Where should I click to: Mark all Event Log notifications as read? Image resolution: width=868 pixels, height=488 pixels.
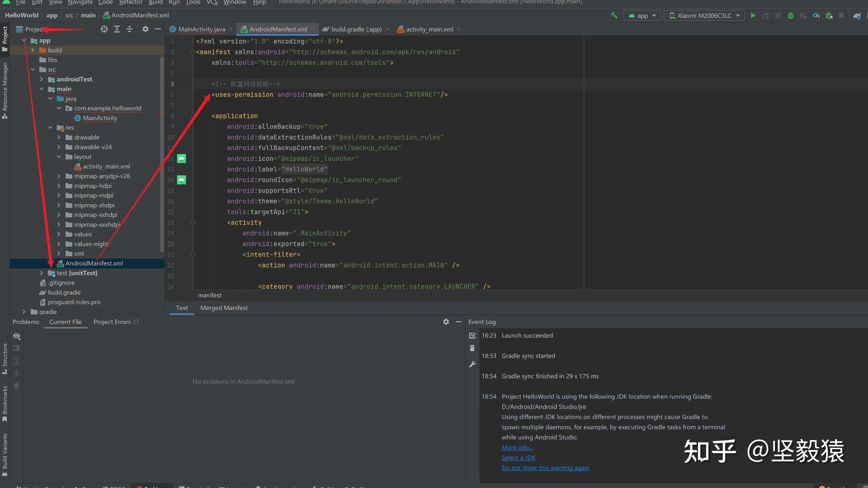[x=472, y=335]
